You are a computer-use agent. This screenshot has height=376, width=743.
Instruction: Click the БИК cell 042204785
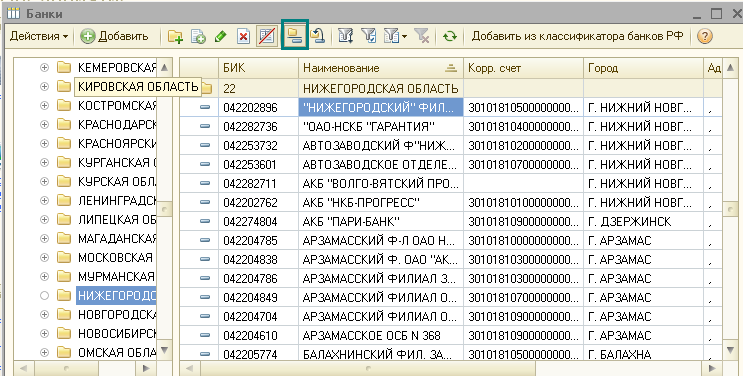pyautogui.click(x=258, y=240)
